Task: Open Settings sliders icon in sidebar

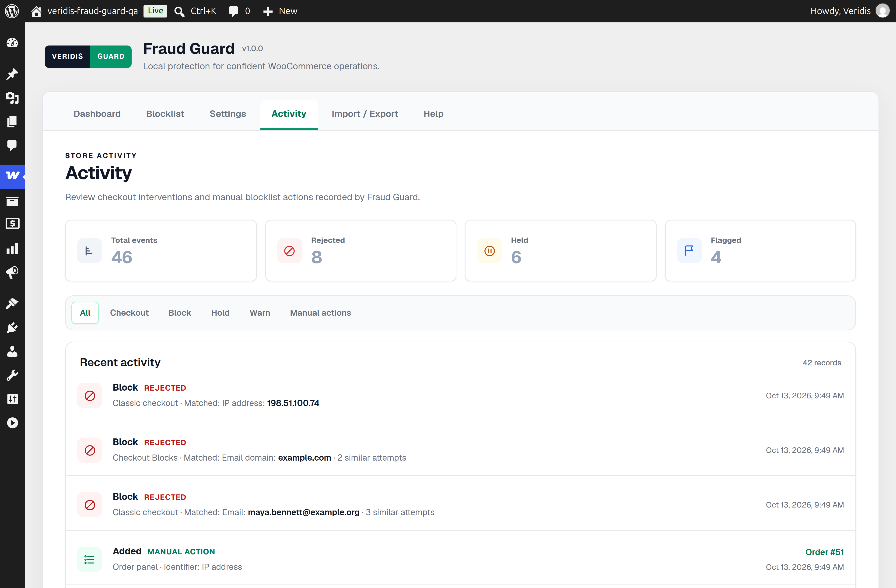Action: (x=12, y=399)
